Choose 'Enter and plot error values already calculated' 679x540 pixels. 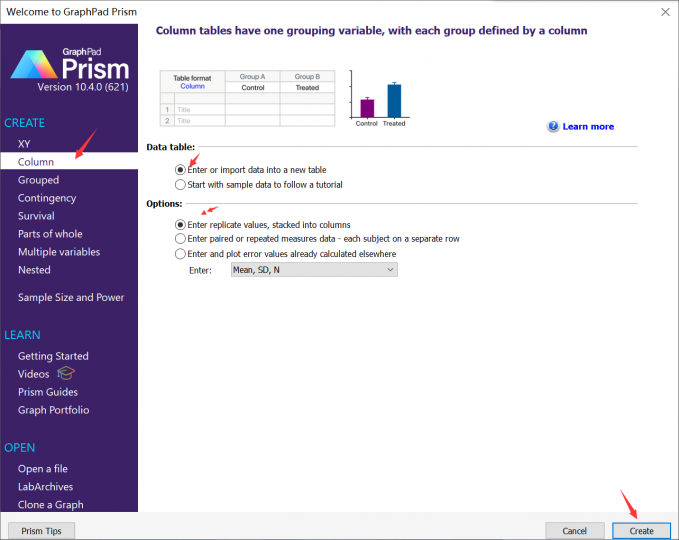(x=180, y=254)
